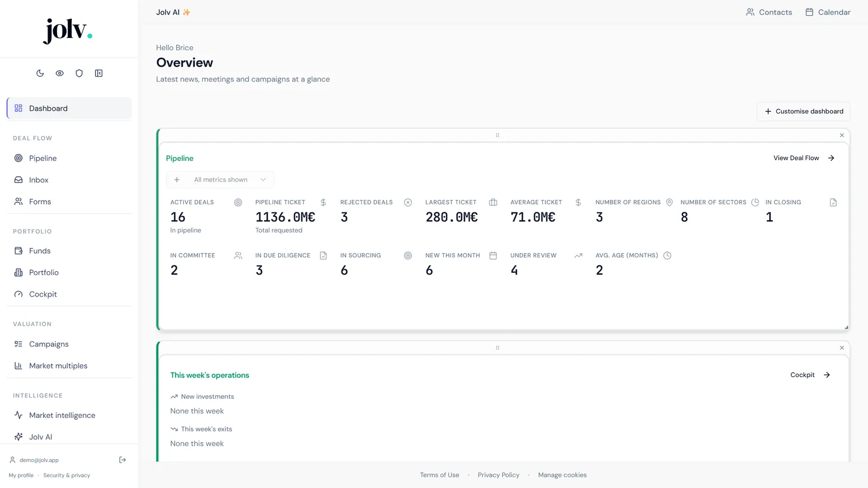Image resolution: width=868 pixels, height=488 pixels.
Task: Open My profile link
Action: [21, 475]
